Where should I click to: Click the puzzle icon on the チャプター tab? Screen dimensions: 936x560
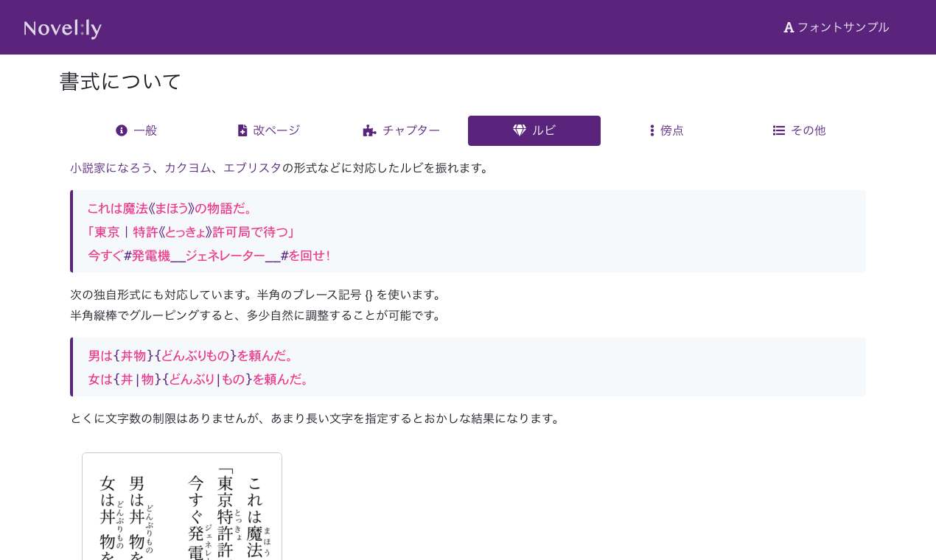click(x=368, y=130)
